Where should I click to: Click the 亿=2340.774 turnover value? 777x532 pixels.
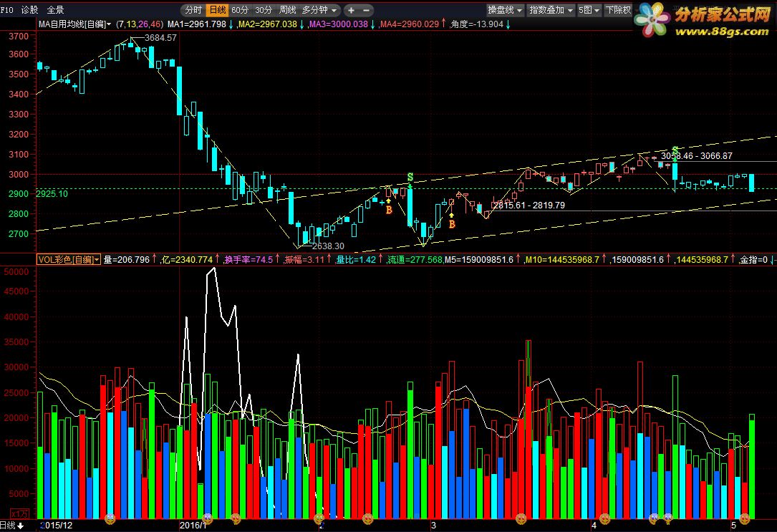pos(188,259)
